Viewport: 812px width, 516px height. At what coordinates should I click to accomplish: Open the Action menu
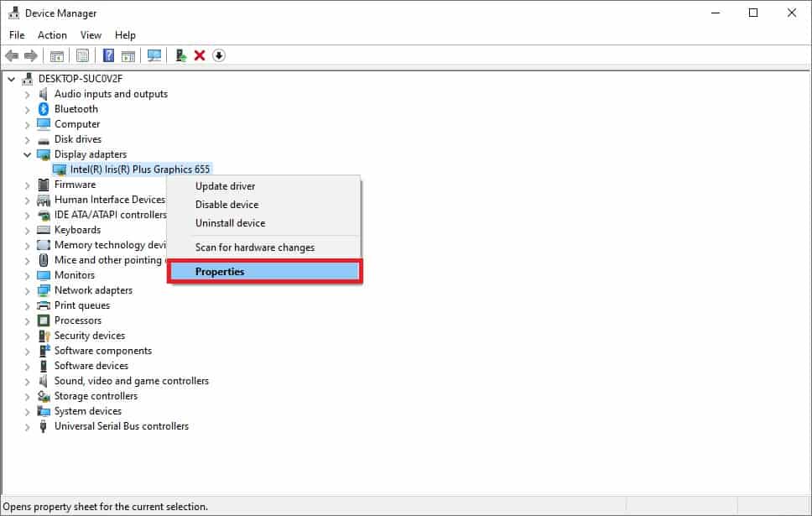point(52,35)
